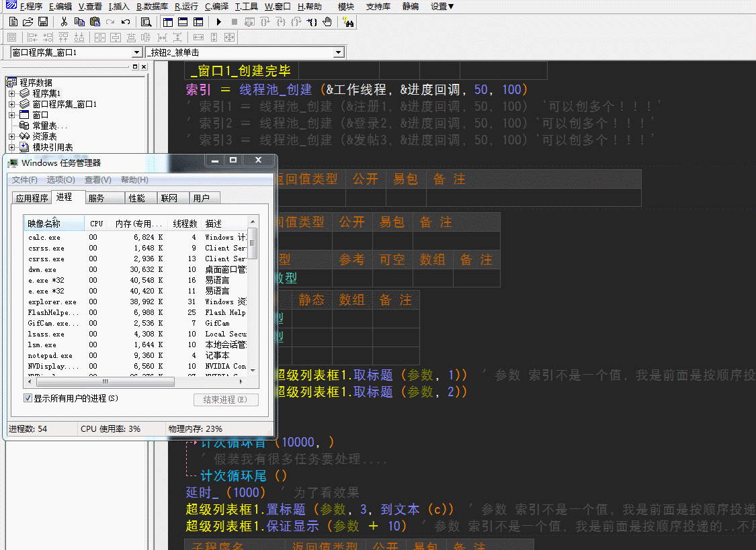Float the left project panel via its restore icon
Image resolution: width=756 pixels, height=550 pixels.
(x=135, y=66)
